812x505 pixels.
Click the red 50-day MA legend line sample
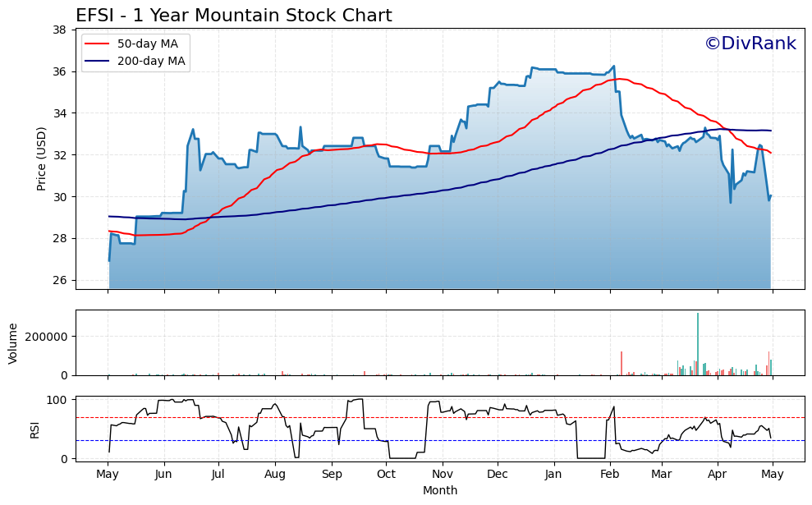[x=98, y=44]
